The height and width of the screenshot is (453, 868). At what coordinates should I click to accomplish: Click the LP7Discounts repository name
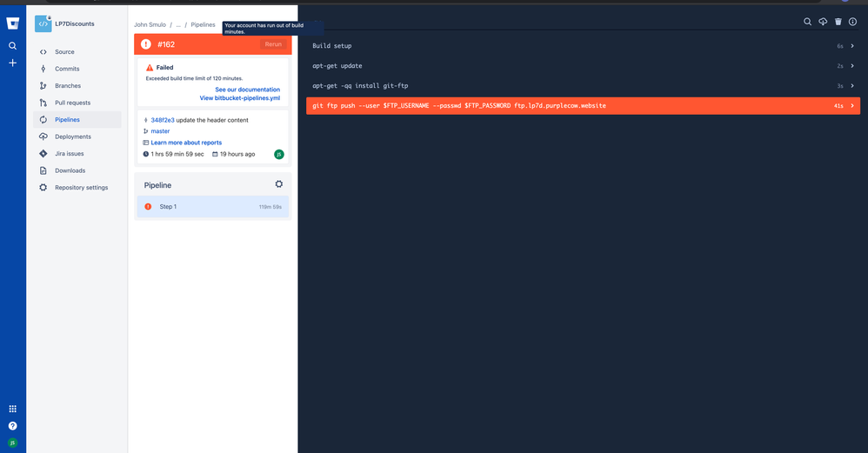click(75, 23)
